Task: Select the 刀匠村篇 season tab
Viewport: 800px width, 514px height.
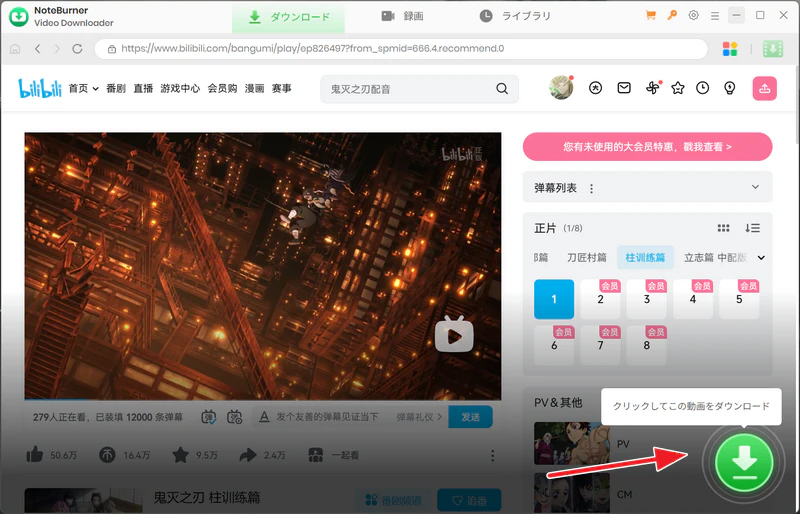Action: click(587, 258)
